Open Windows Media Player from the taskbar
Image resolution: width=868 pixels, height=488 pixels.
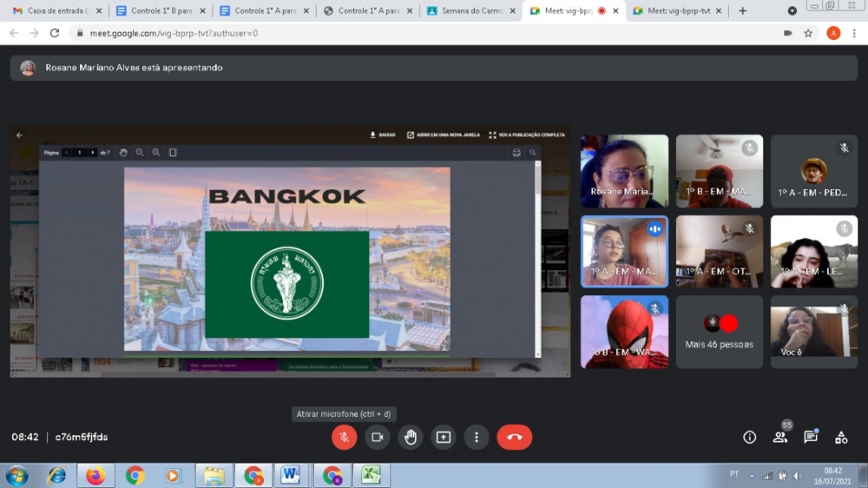pos(173,476)
